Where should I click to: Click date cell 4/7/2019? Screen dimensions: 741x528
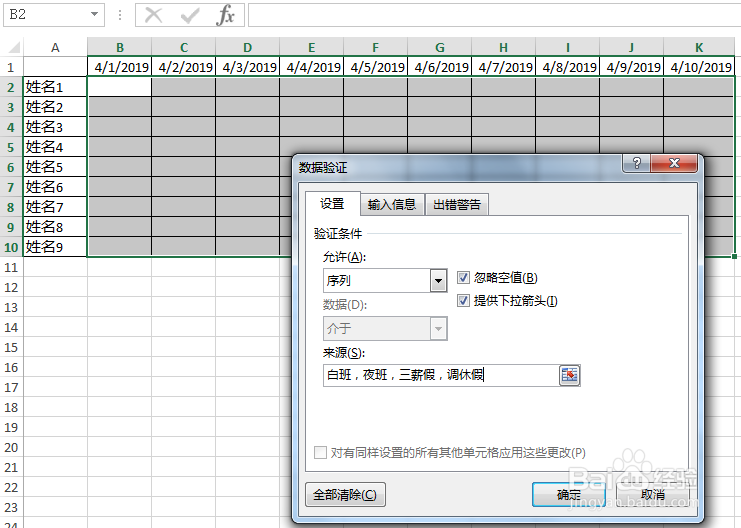(504, 67)
